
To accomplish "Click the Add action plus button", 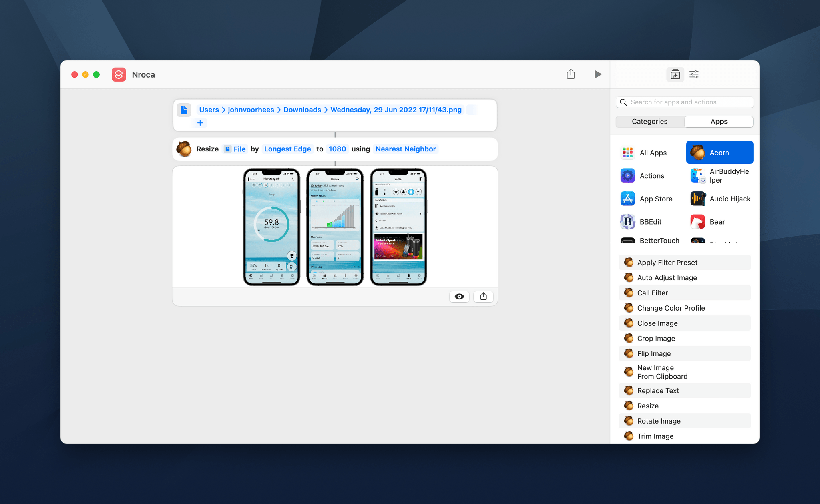I will 200,123.
